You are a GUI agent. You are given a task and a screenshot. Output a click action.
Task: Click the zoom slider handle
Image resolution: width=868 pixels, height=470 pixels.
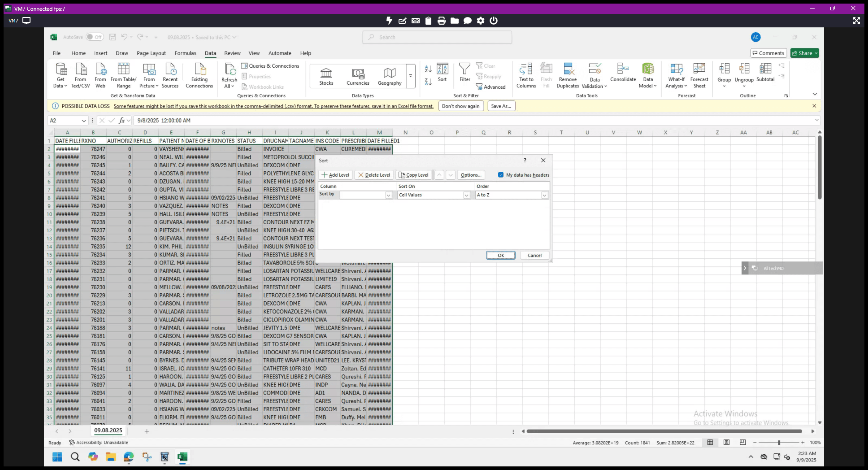[x=779, y=442]
